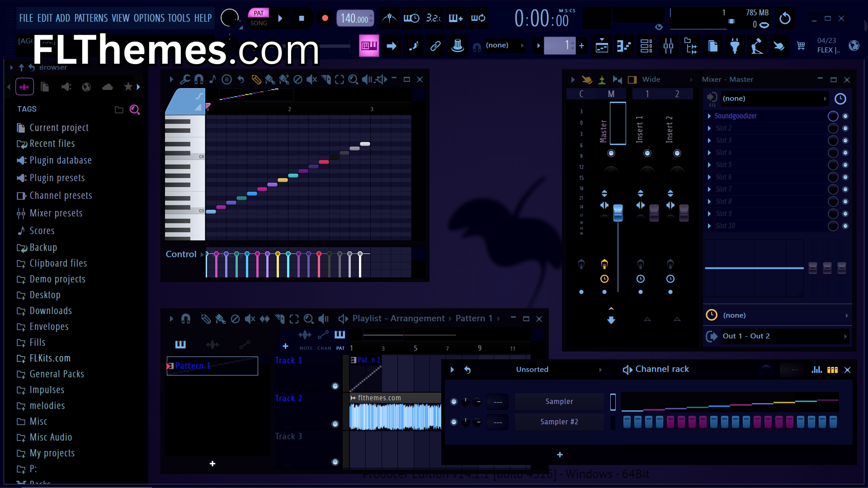Open the TOOLS menu
Image resolution: width=868 pixels, height=488 pixels.
179,18
